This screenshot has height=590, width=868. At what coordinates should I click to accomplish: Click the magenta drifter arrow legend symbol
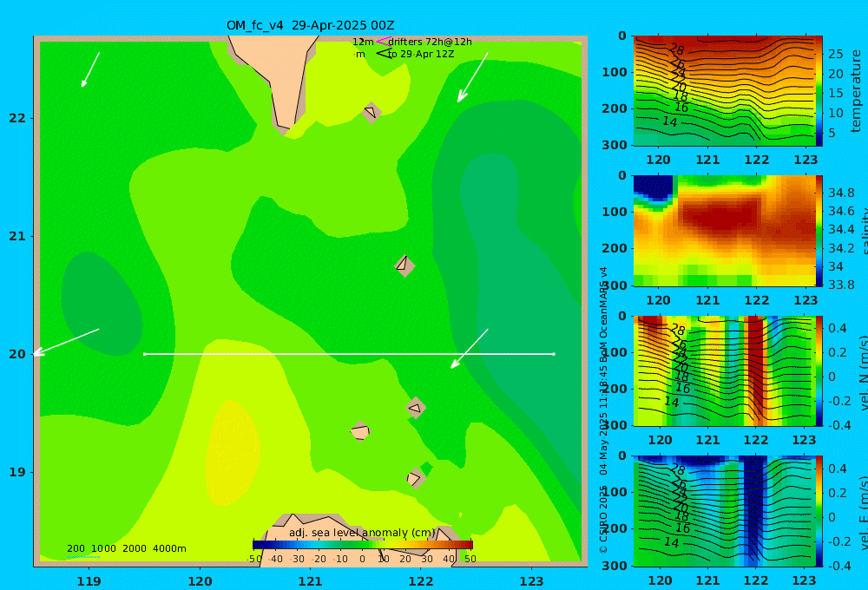pyautogui.click(x=383, y=41)
